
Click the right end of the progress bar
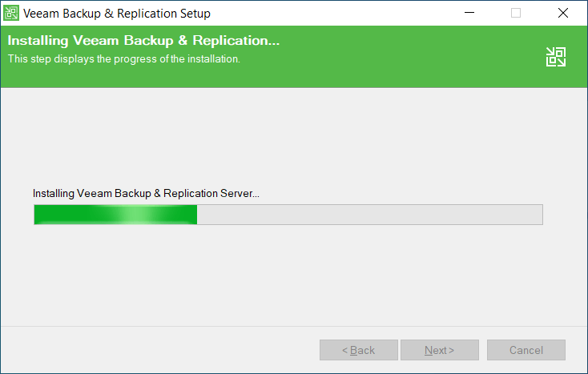coord(538,215)
